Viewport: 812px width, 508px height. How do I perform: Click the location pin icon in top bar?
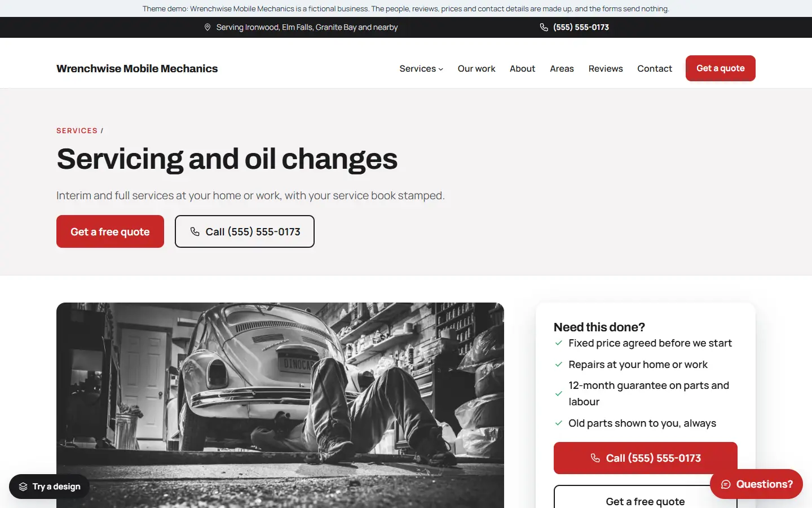(208, 27)
